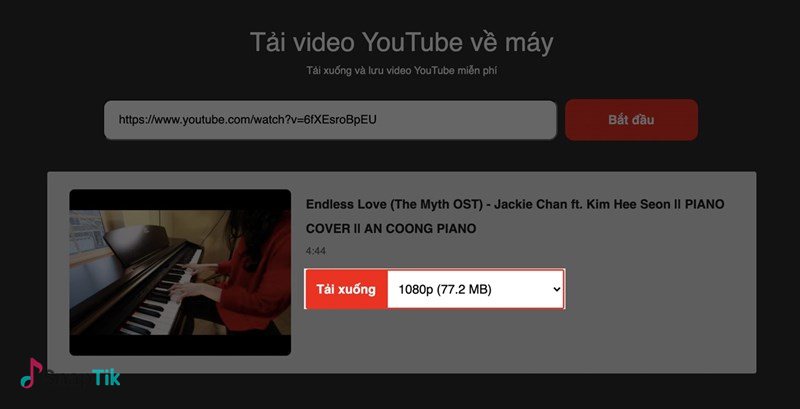
Task: Click the AN COONG PIANO title line
Action: (391, 228)
